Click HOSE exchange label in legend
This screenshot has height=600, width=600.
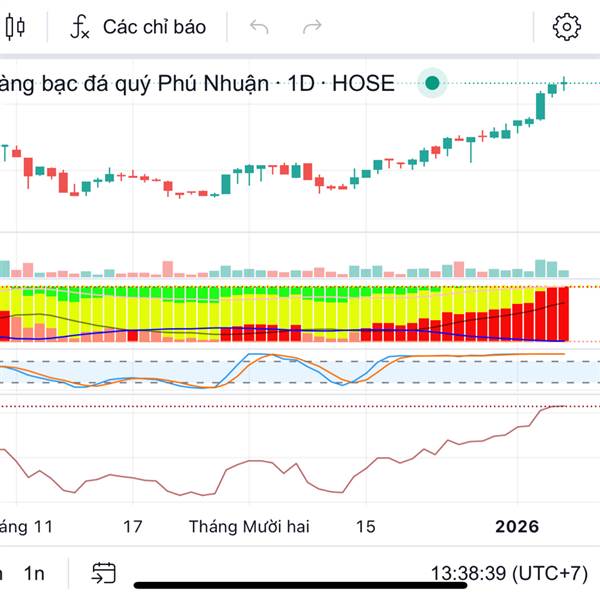click(365, 83)
